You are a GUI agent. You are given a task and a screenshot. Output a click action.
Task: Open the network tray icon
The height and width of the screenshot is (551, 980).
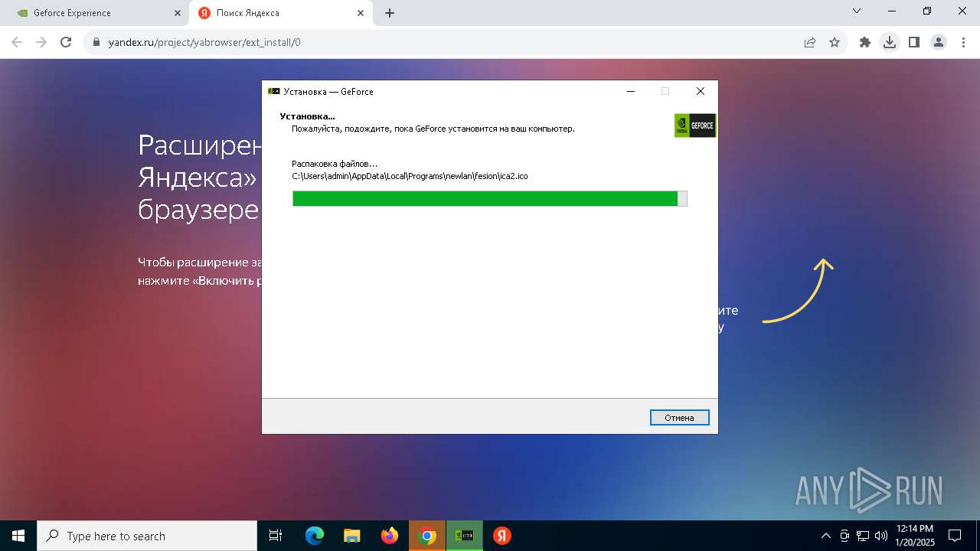863,536
